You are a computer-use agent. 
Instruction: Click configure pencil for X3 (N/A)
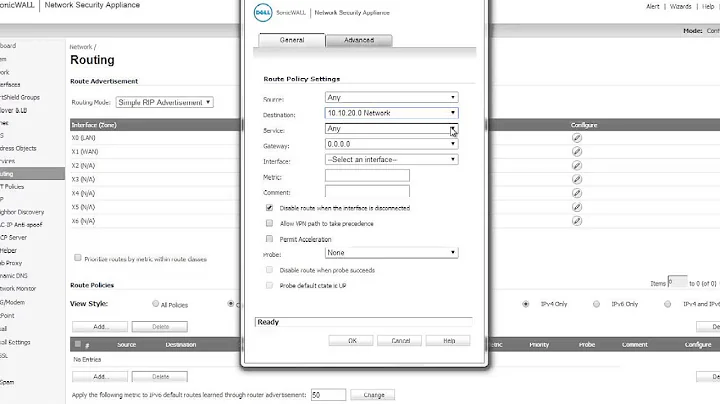577,179
